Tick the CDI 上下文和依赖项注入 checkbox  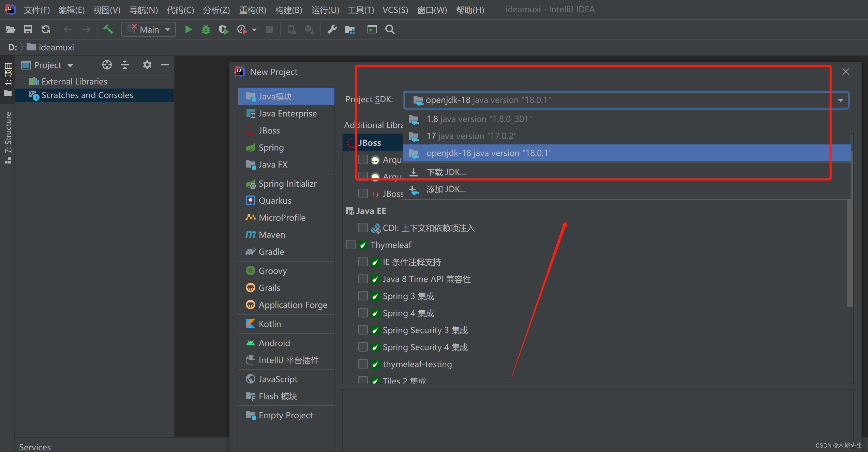pos(363,228)
